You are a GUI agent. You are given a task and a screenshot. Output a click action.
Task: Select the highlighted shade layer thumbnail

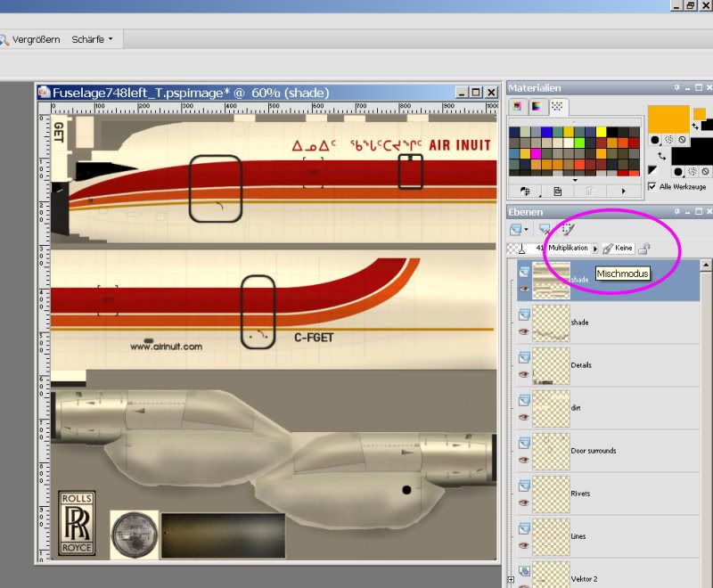[551, 281]
